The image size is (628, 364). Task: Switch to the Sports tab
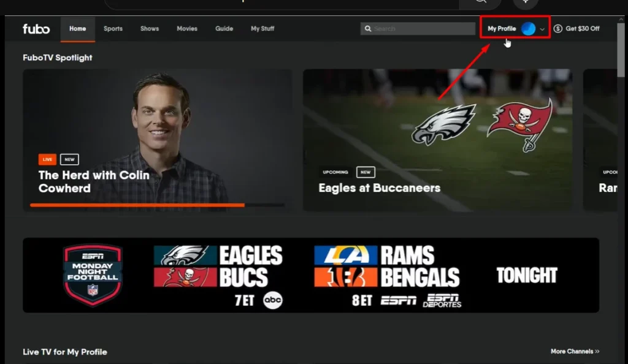click(x=113, y=29)
